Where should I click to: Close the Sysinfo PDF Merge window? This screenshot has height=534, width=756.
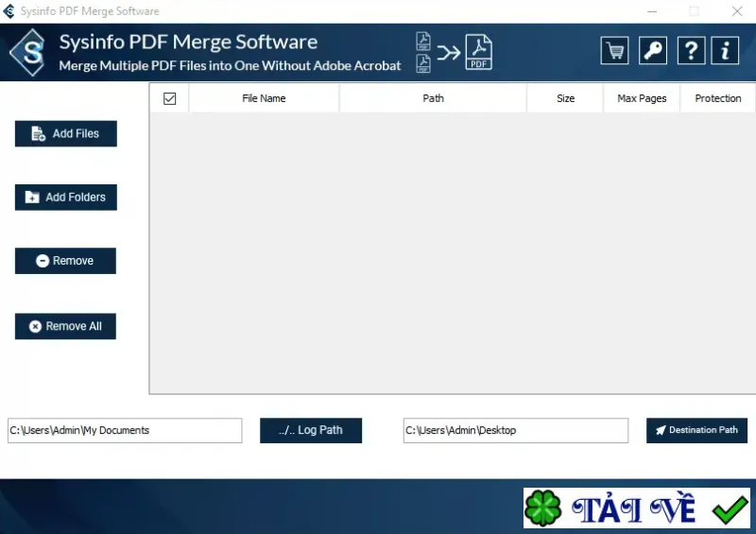(x=737, y=11)
